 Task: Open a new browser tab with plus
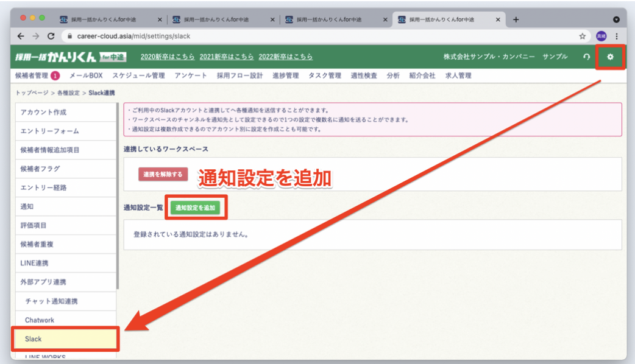(x=516, y=19)
